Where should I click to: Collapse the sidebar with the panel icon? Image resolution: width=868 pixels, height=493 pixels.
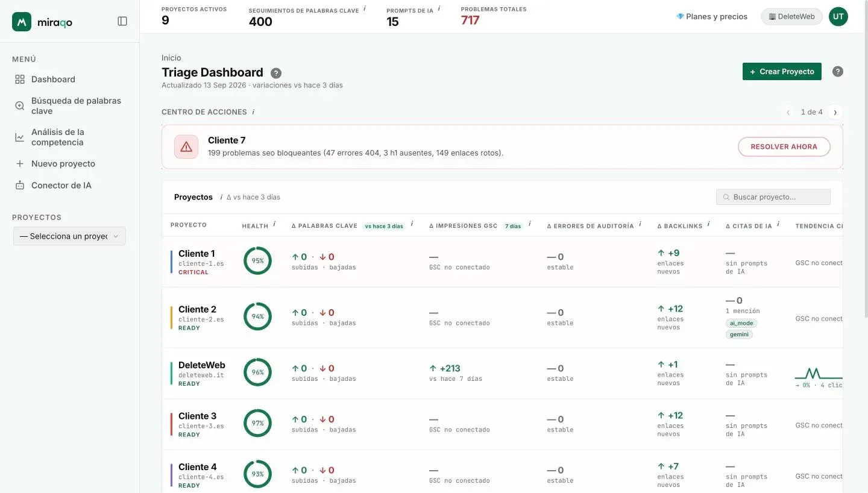point(122,21)
